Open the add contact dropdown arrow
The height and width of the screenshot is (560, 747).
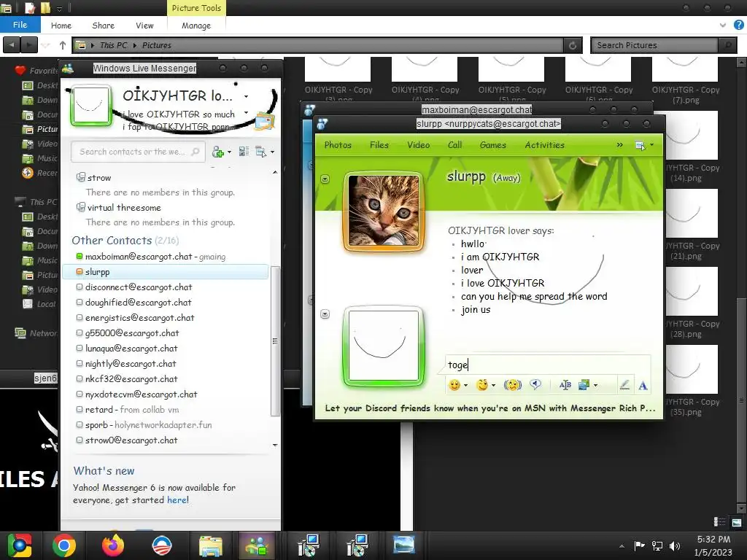[x=229, y=152]
